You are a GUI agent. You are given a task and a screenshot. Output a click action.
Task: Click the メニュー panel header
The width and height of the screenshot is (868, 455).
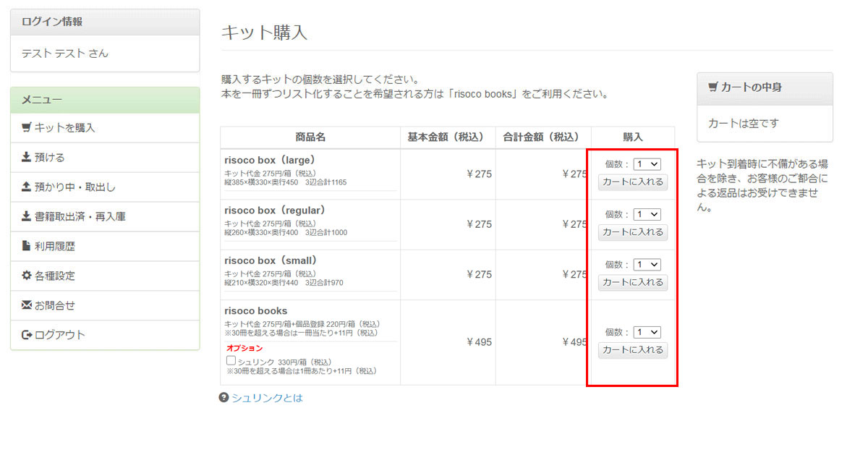click(x=105, y=100)
